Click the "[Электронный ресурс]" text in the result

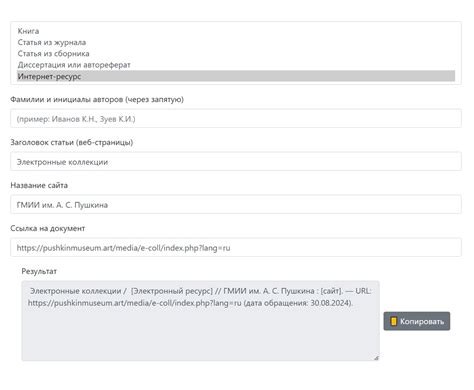172,291
